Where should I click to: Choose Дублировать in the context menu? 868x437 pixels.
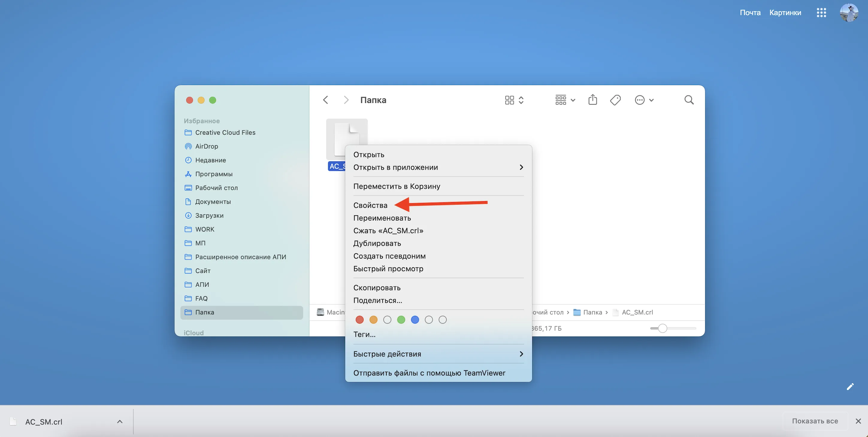[x=438, y=243]
